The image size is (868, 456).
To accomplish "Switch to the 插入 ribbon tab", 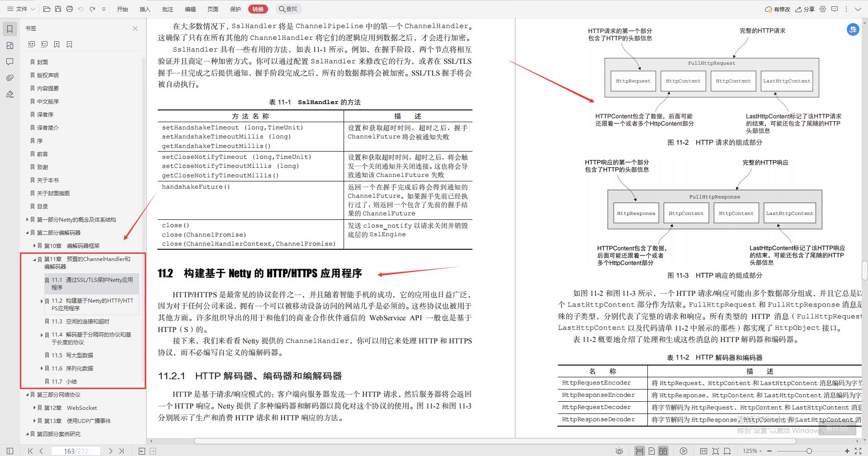I will 145,9.
